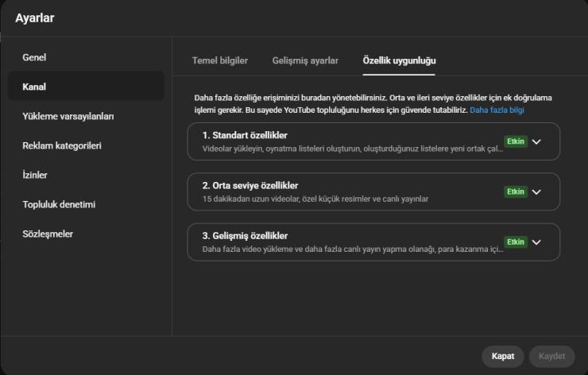Image resolution: width=588 pixels, height=375 pixels.
Task: Open the Genel settings section
Action: tap(35, 57)
